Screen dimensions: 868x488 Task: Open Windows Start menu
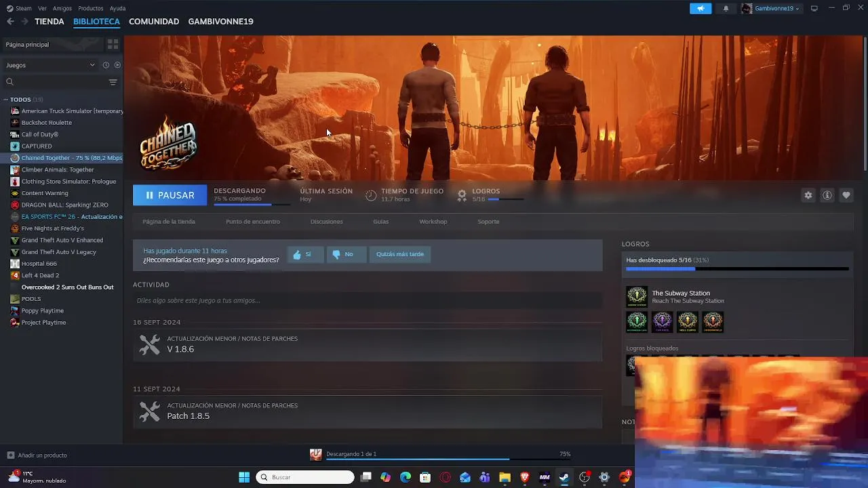pos(244,477)
